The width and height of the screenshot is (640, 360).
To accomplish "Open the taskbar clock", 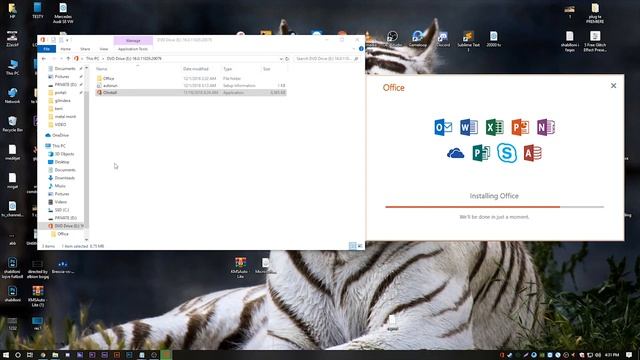I will (612, 355).
